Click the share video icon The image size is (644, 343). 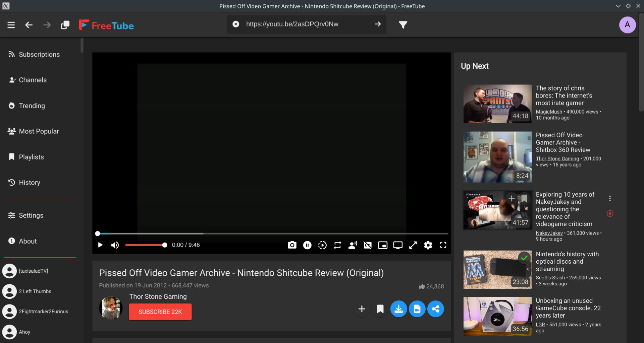coord(435,309)
